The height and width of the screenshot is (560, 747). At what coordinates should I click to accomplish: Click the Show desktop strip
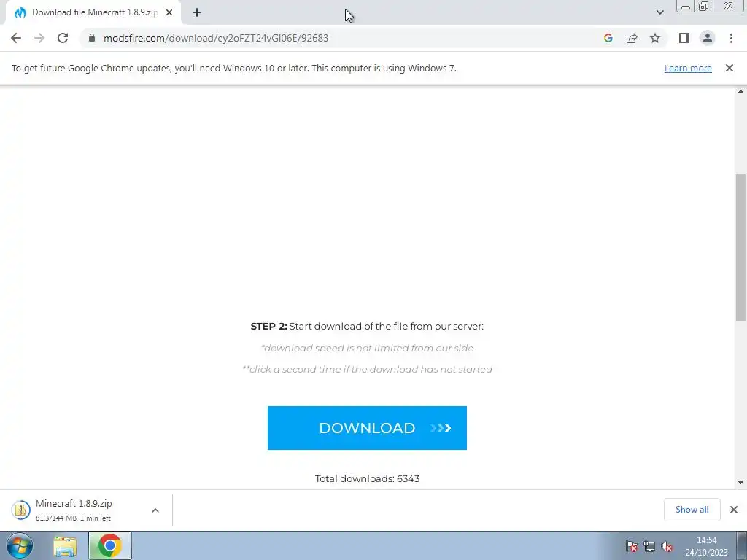(741, 545)
